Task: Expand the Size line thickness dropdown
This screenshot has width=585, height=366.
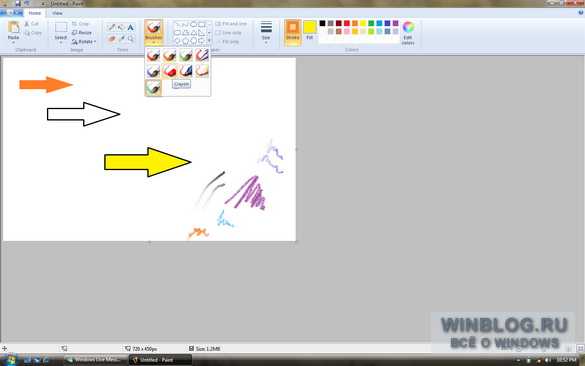Action: (266, 33)
